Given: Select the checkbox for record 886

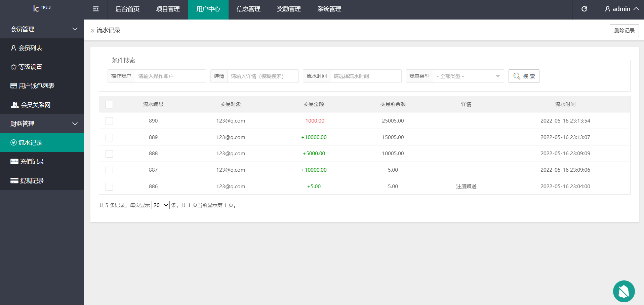Looking at the screenshot, I should tap(109, 187).
